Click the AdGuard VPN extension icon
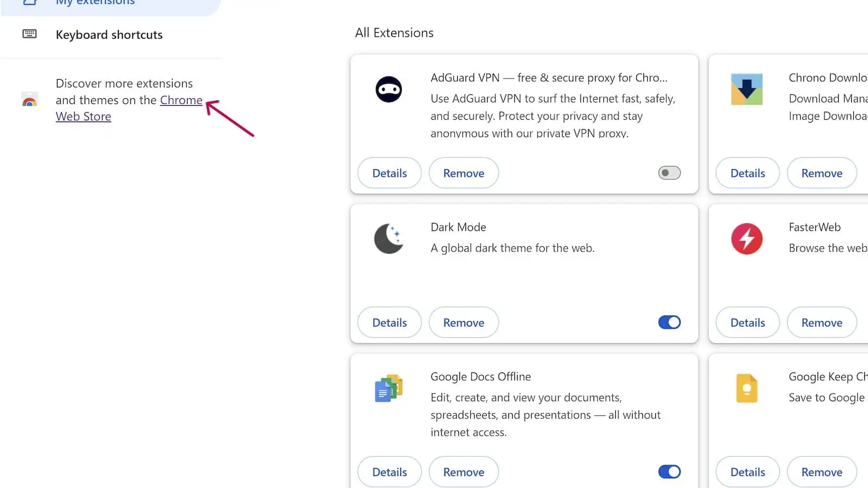The width and height of the screenshot is (868, 488). [389, 89]
